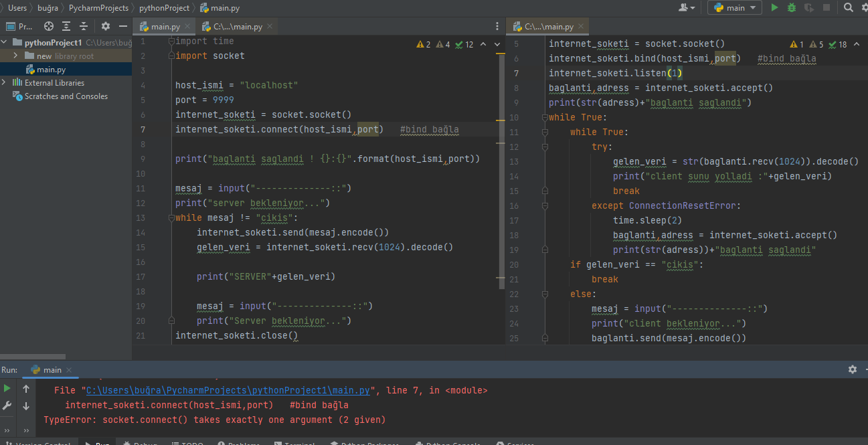Rerun main using Run panel play icon

[7, 388]
